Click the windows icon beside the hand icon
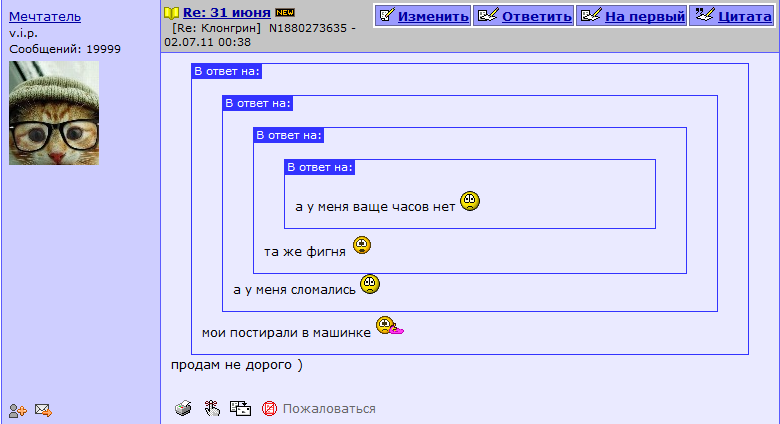Viewport: 780px width, 424px height. click(x=240, y=408)
